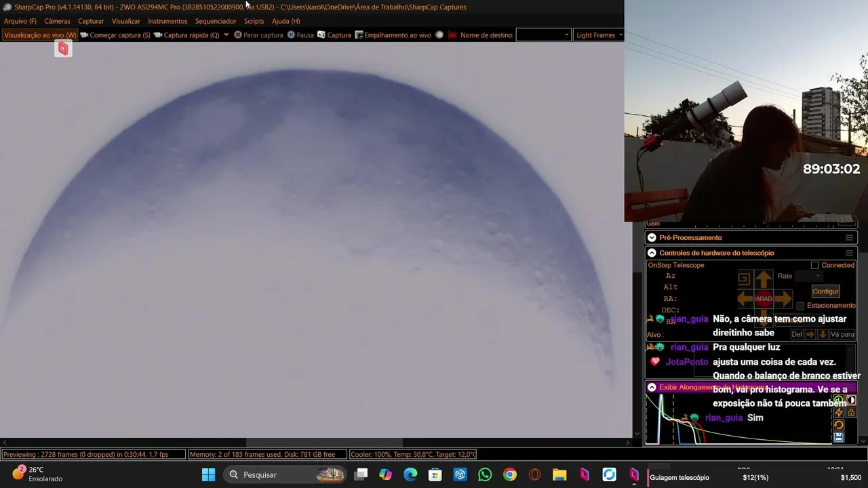Click the Configur button
The width and height of the screenshot is (868, 488).
(825, 291)
